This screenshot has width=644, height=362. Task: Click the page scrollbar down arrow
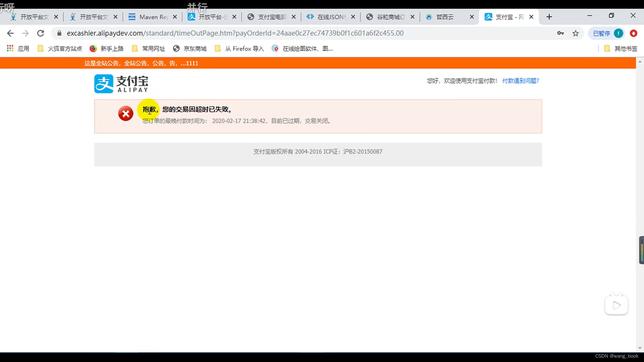coord(640,348)
